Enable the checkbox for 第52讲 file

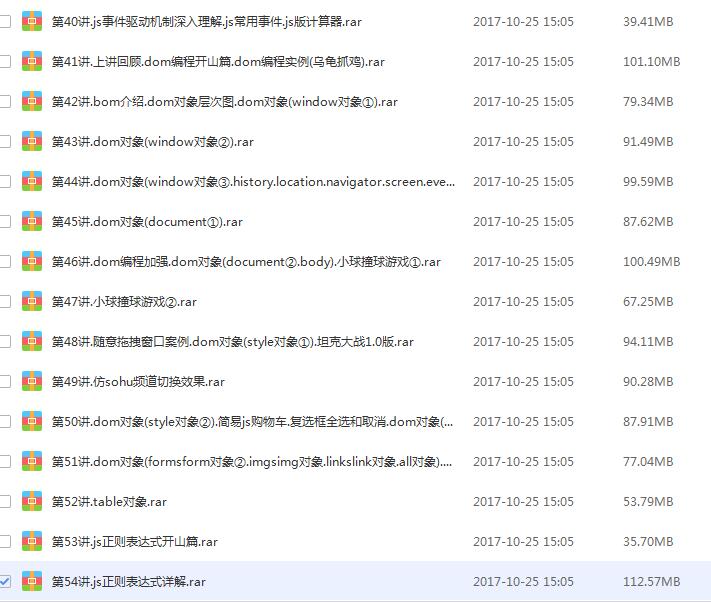(5, 501)
